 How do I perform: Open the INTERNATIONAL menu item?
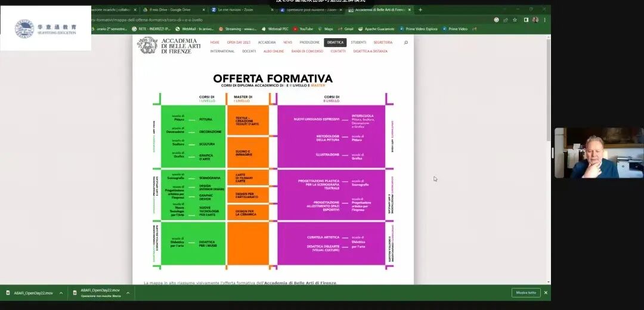tap(222, 51)
